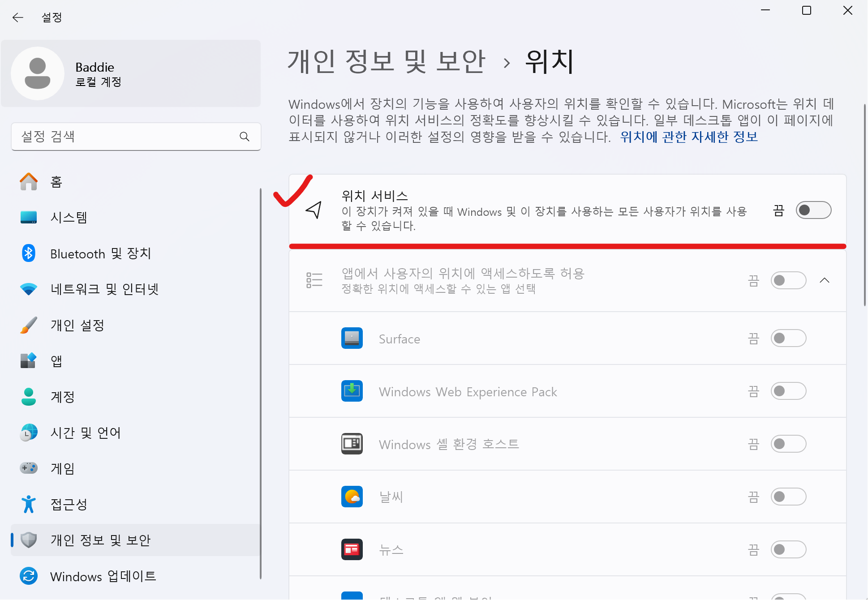868x600 pixels.
Task: Click the right-side vertical scrollbar
Action: pyautogui.click(x=864, y=204)
